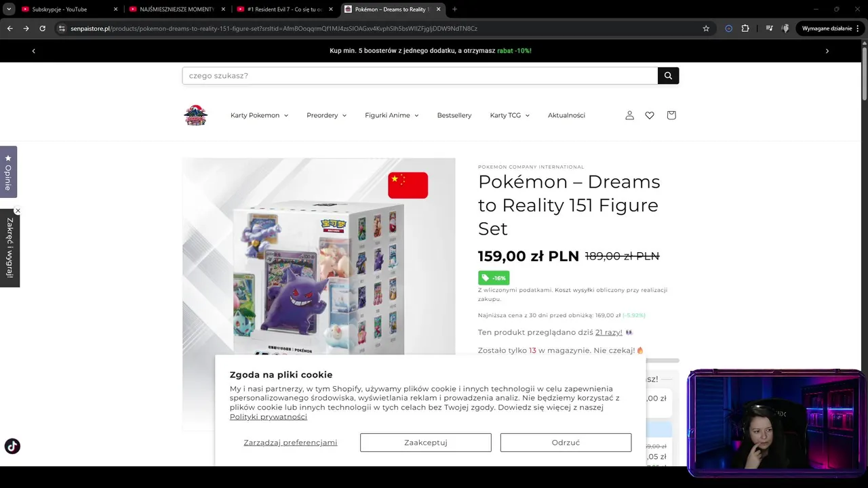
Task: Close the Pokémon Dreams to Reality tab
Action: (438, 9)
